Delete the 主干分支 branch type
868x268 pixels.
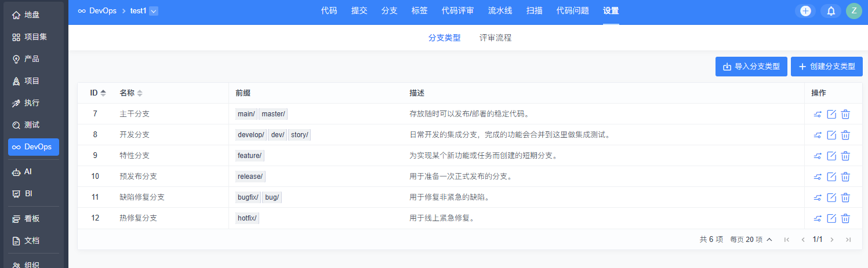point(845,114)
